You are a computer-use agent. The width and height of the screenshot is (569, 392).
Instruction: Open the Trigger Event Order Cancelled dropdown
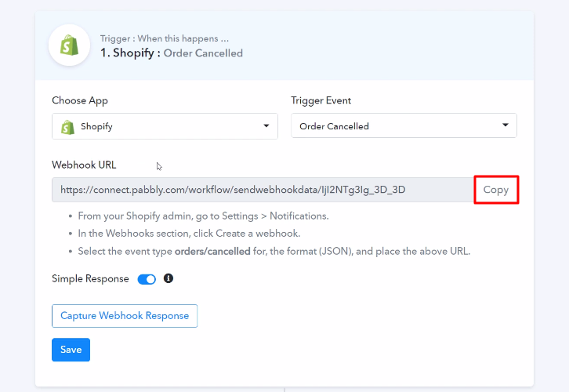tap(404, 125)
